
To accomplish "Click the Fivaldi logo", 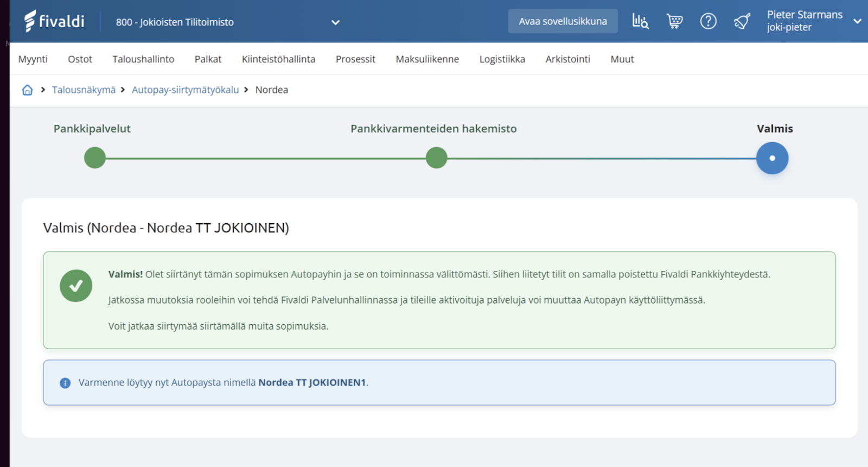I will (54, 21).
